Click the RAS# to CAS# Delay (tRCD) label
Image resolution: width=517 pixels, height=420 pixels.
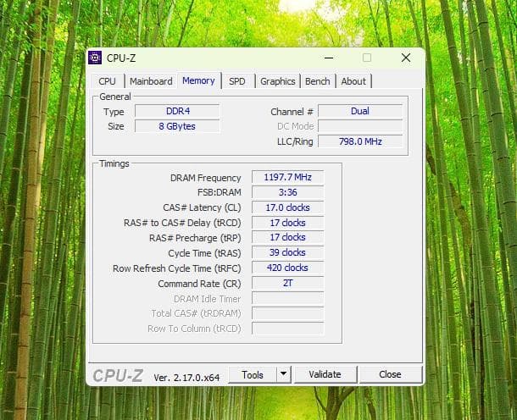(182, 223)
